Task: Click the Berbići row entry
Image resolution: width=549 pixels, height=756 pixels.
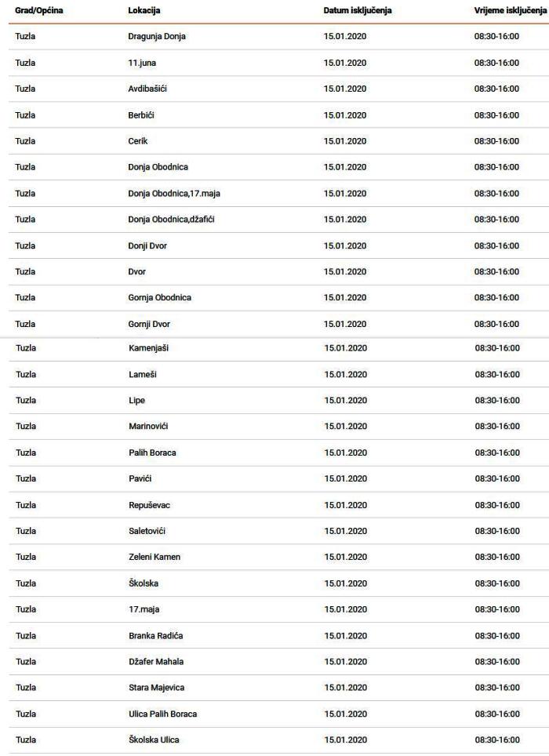Action: click(278, 115)
